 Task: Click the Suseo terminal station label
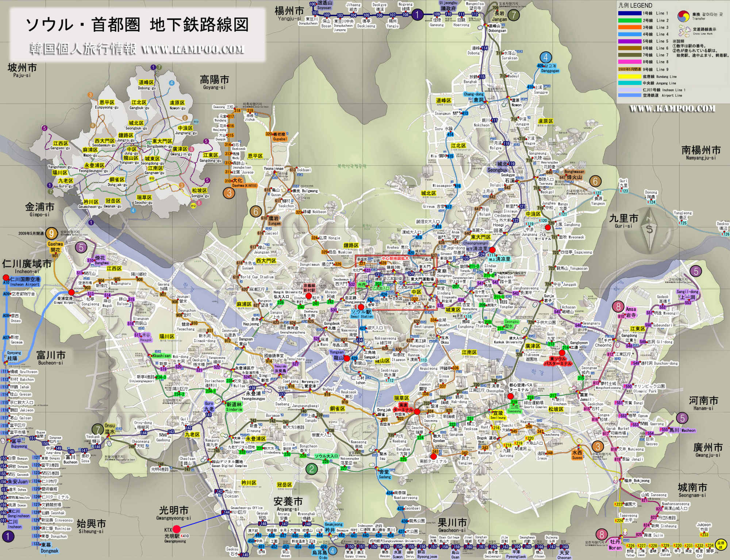pyautogui.click(x=577, y=455)
